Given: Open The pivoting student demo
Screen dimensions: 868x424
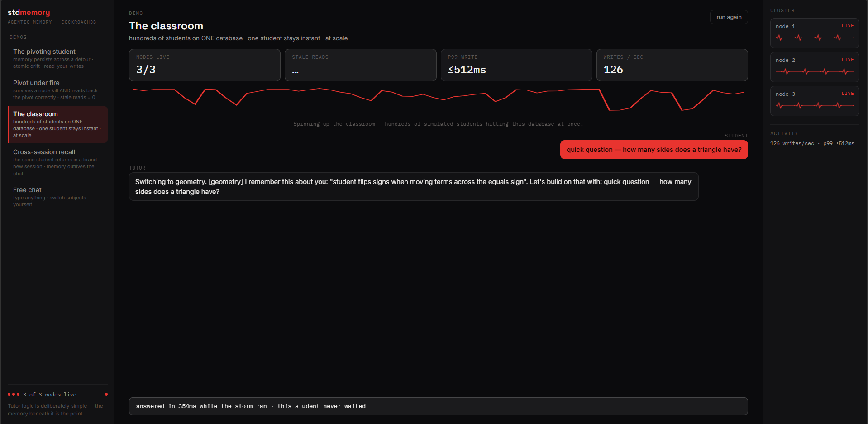Looking at the screenshot, I should point(57,59).
